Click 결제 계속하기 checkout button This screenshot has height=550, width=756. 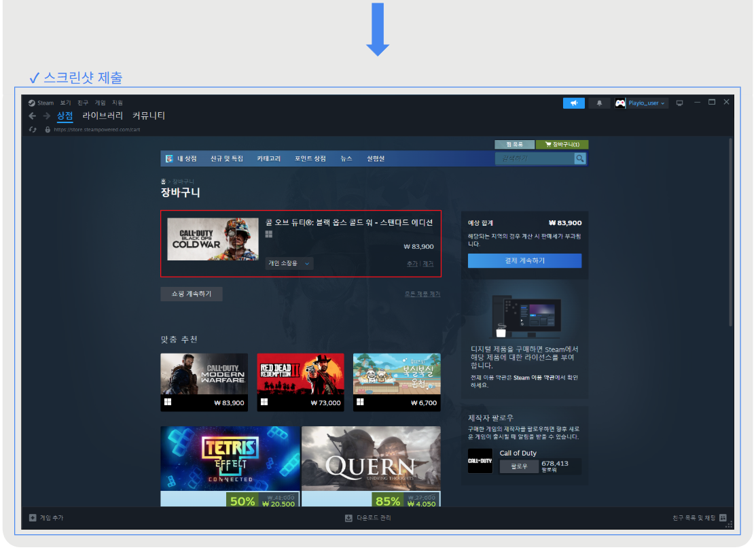(x=524, y=260)
